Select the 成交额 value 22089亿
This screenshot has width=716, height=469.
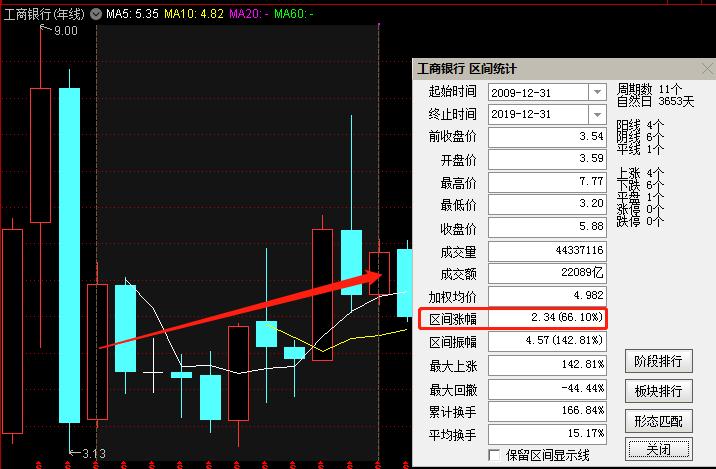547,273
